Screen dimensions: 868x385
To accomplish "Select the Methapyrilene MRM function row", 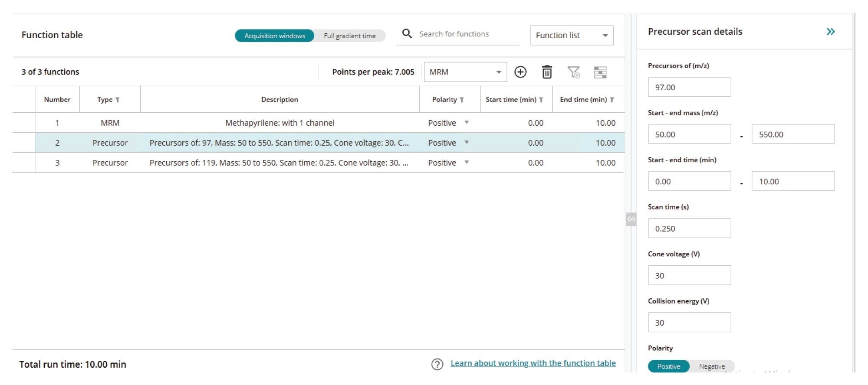I will point(279,123).
